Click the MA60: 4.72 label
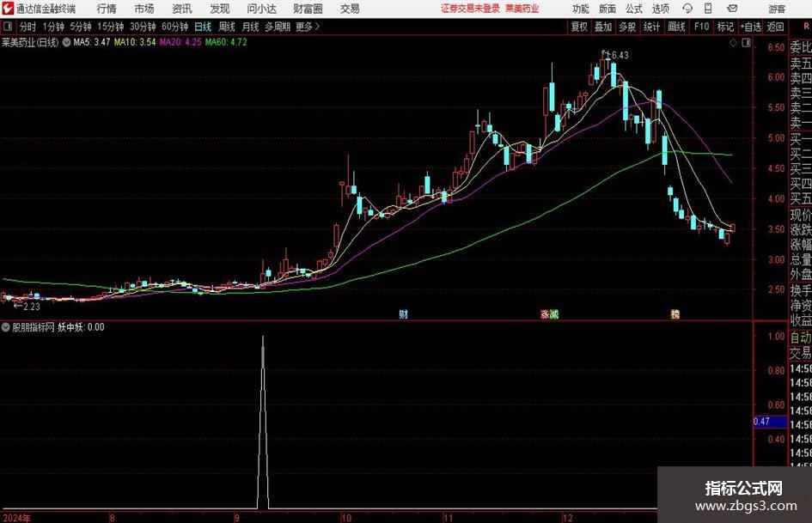Image resolution: width=812 pixels, height=523 pixels. (226, 42)
